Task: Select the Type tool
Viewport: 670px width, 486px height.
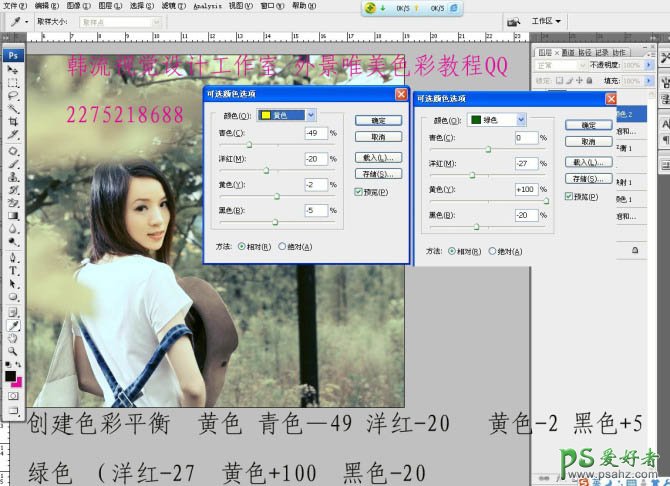Action: click(x=13, y=270)
